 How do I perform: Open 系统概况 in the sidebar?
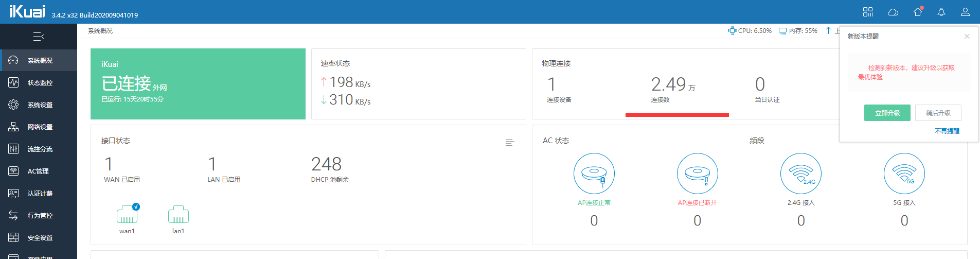point(39,61)
